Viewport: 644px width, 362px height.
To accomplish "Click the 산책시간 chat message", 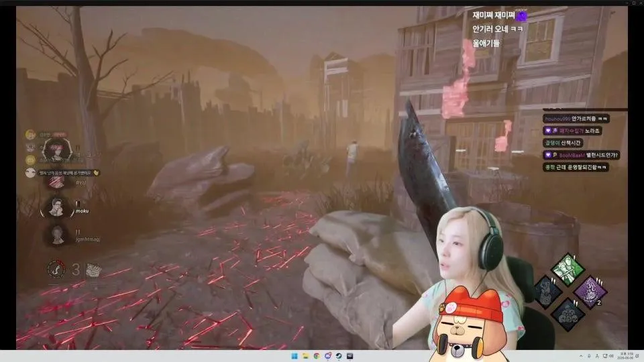I will click(x=563, y=143).
